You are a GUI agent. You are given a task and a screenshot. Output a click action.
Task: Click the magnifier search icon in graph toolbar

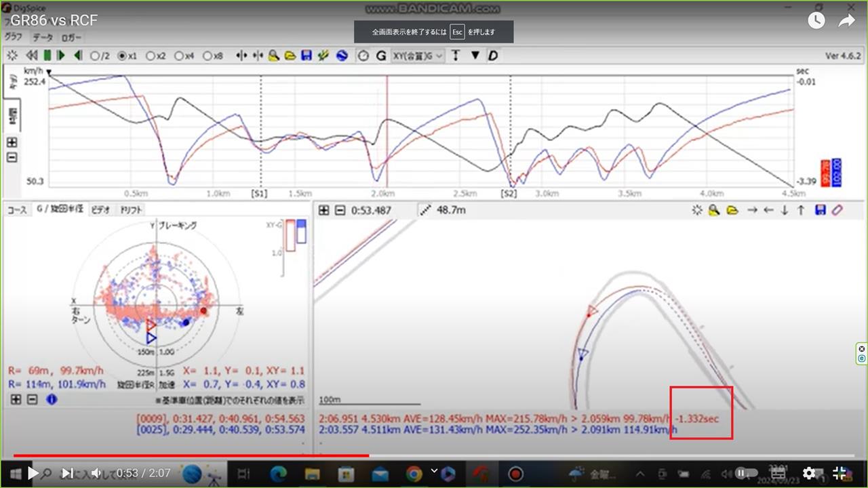(x=274, y=56)
